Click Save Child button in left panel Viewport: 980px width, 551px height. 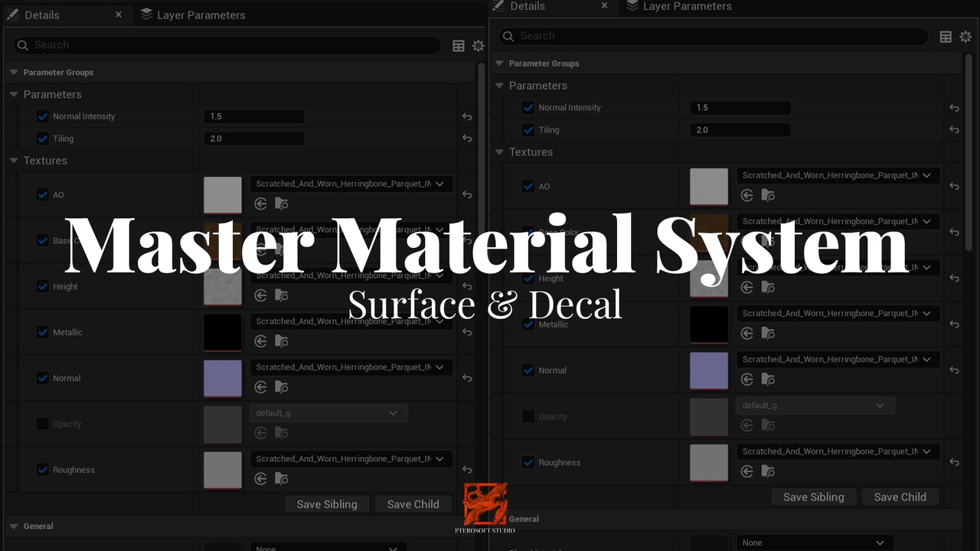(x=413, y=504)
